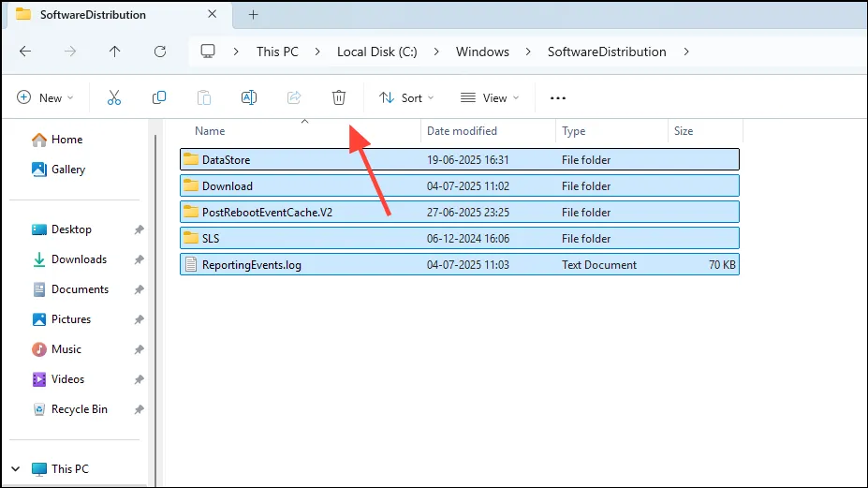Open the New item dropdown

45,98
